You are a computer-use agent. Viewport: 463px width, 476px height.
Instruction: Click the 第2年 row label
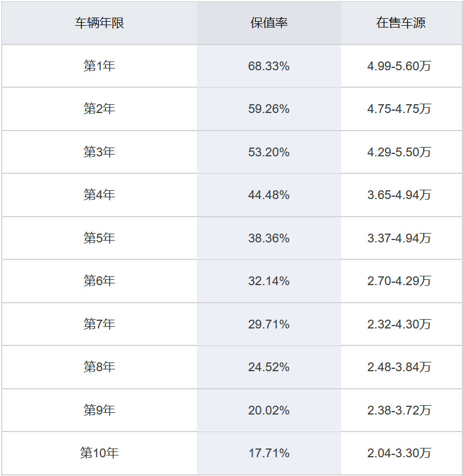99,109
